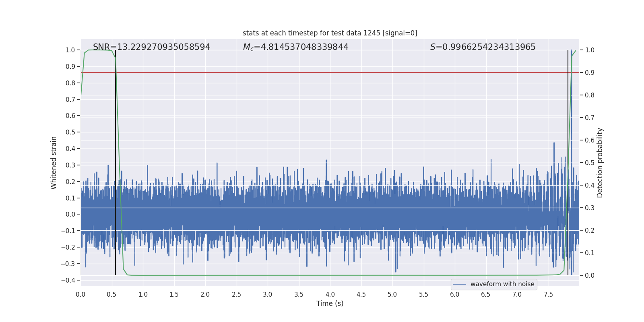Screen dimensions: 644x322
Task: Click the 1.0 tick on the Whitened strain axis
Action: 70,50
